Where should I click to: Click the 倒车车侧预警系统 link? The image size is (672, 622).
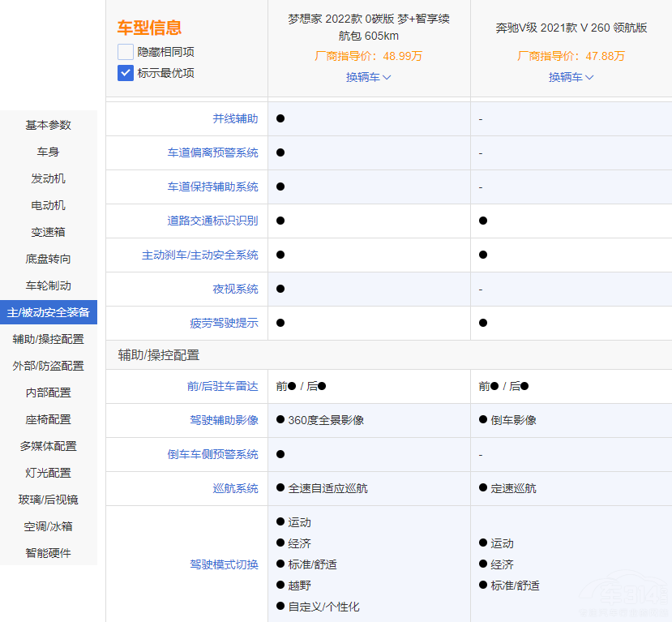(212, 454)
